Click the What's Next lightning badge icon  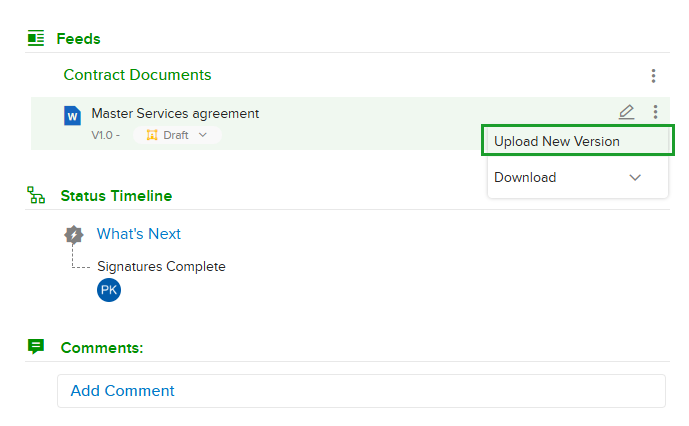(73, 234)
